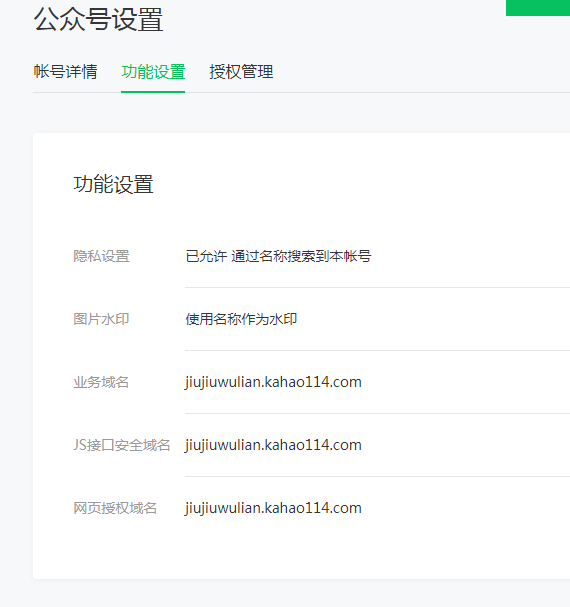
Task: Click the 网页授权域名 domain value
Action: tap(273, 508)
